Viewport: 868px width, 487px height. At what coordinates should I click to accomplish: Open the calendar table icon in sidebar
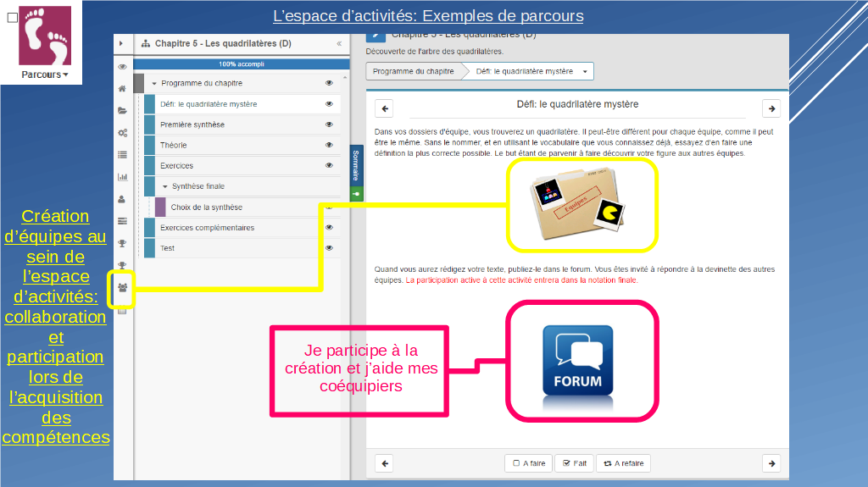coord(122,311)
